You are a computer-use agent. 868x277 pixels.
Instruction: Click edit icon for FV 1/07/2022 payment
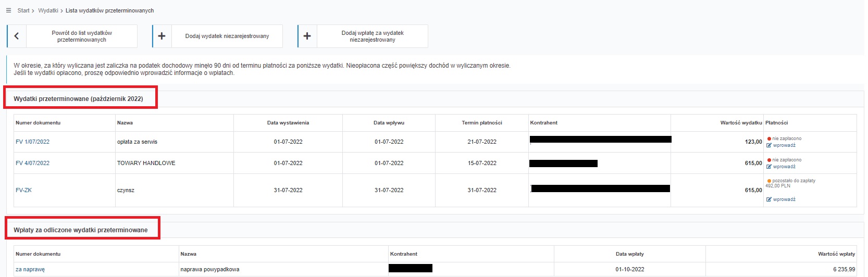click(769, 145)
